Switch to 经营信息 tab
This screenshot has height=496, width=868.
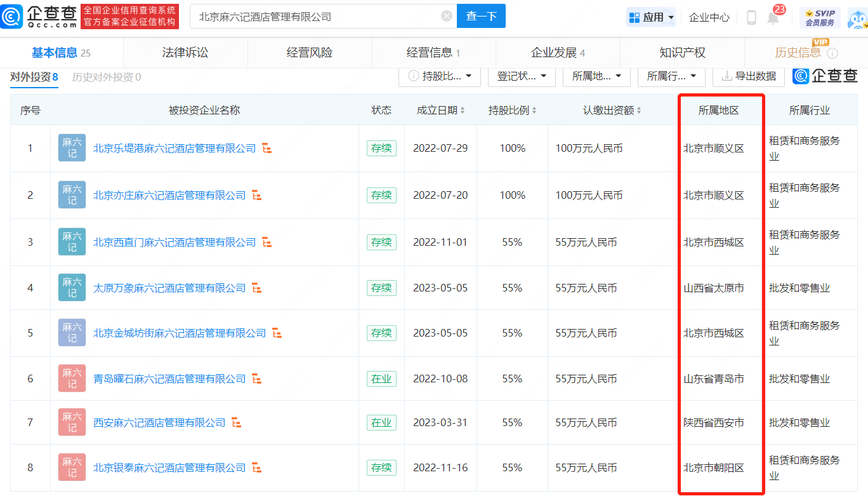click(x=433, y=53)
